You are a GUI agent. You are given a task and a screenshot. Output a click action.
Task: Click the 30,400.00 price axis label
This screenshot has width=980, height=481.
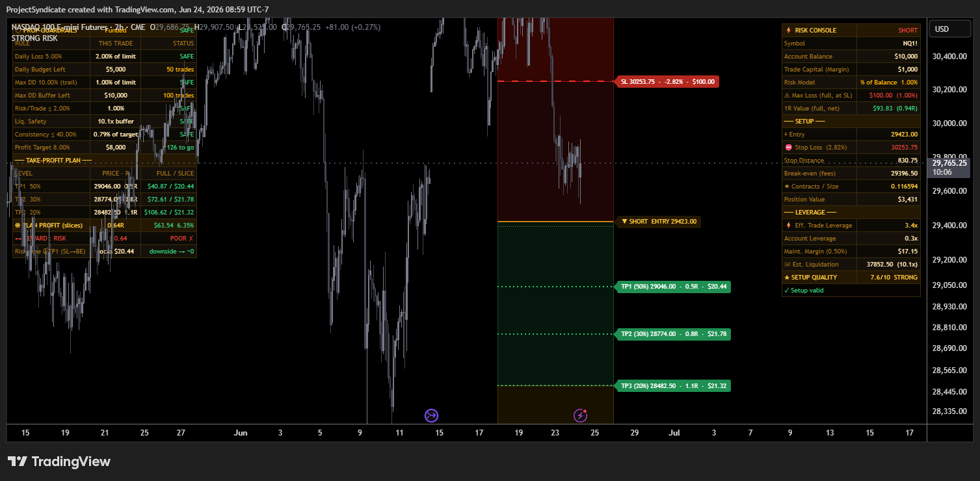tap(949, 57)
